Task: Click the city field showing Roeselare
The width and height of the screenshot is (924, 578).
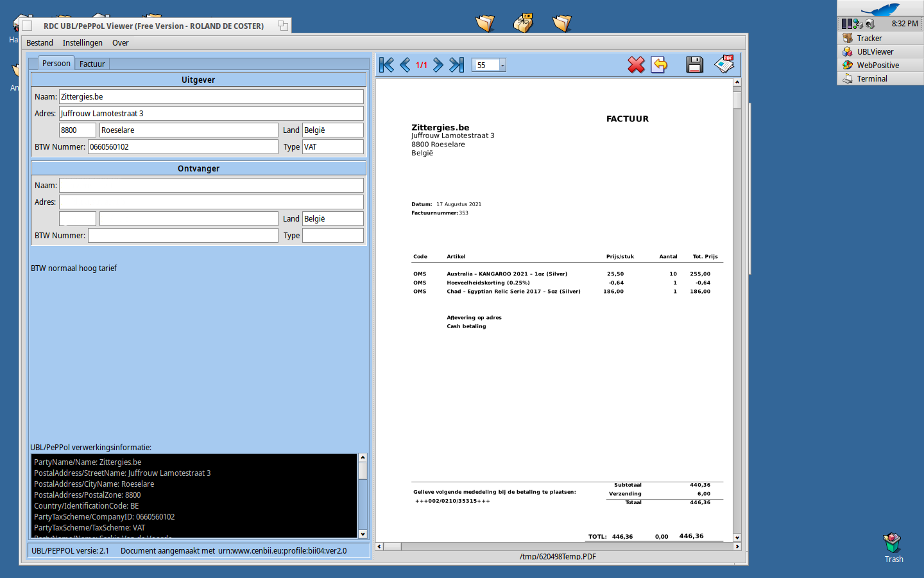Action: pyautogui.click(x=189, y=130)
